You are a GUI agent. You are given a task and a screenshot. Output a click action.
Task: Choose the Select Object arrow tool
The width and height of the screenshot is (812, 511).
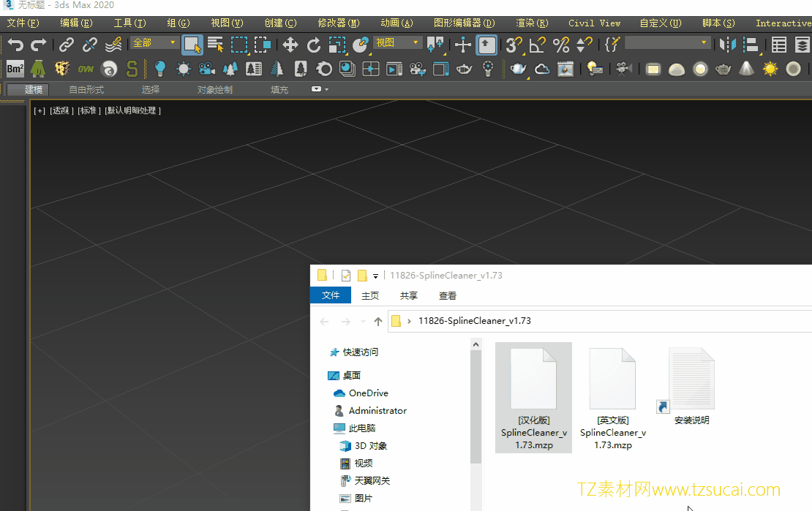coord(192,45)
